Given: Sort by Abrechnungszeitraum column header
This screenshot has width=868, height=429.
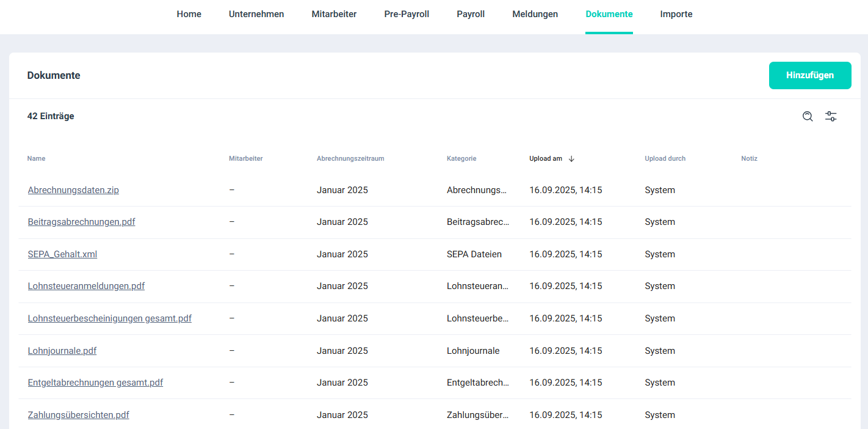Looking at the screenshot, I should pos(350,159).
